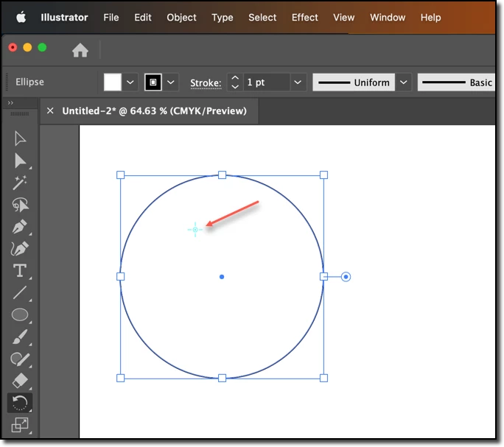Open the fill color dropdown arrow
Viewport: 504px width, 447px height.
(x=130, y=82)
